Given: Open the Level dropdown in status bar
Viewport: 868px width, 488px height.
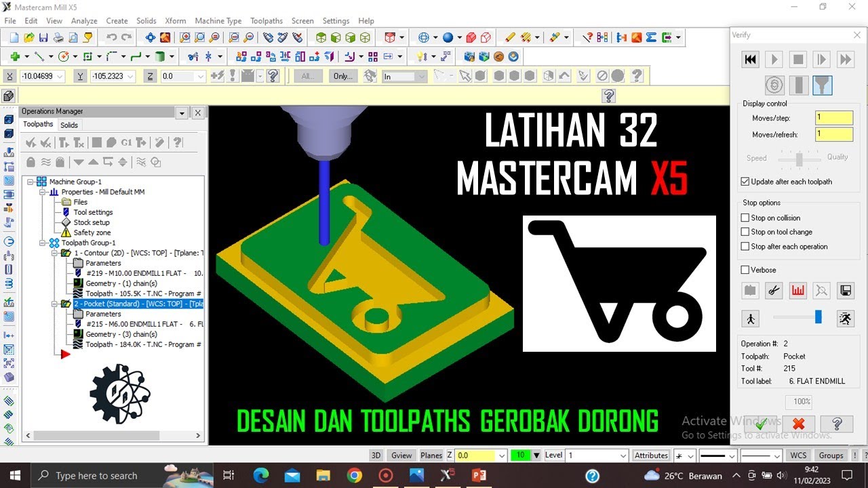Looking at the screenshot, I should click(x=623, y=455).
